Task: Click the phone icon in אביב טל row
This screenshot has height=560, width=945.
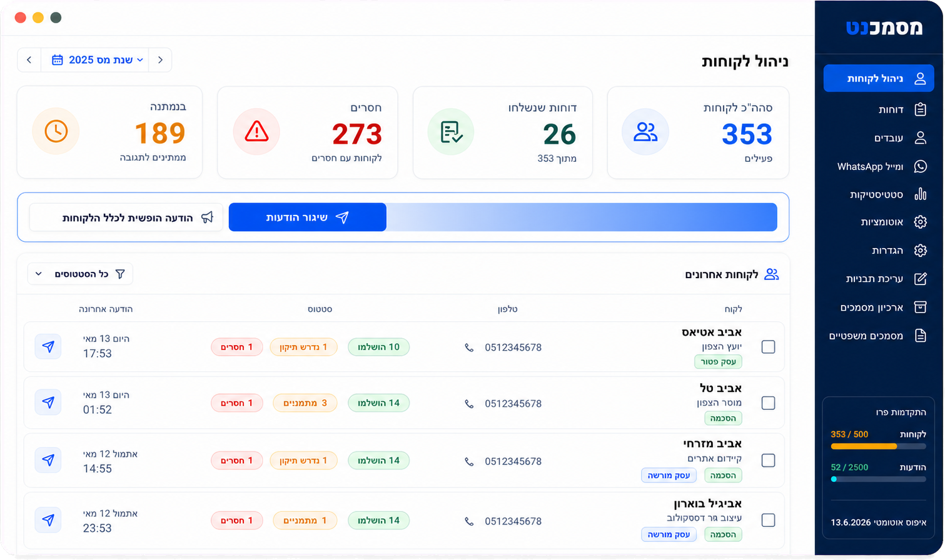Action: [x=469, y=404]
